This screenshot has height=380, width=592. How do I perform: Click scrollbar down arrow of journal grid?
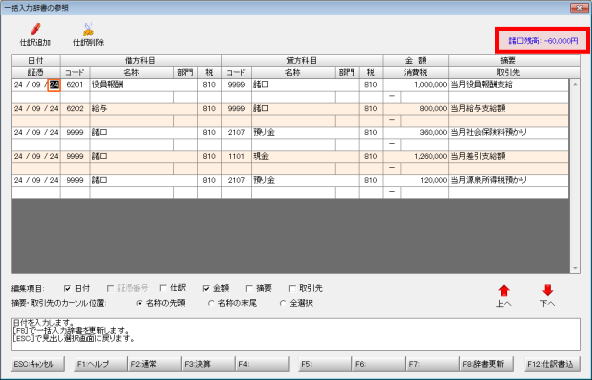(x=575, y=268)
